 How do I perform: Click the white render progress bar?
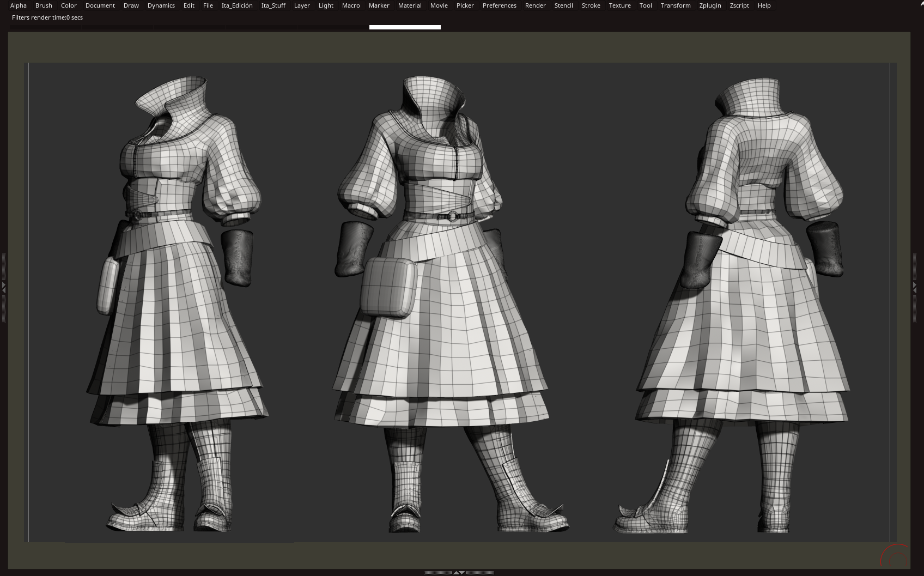click(405, 27)
